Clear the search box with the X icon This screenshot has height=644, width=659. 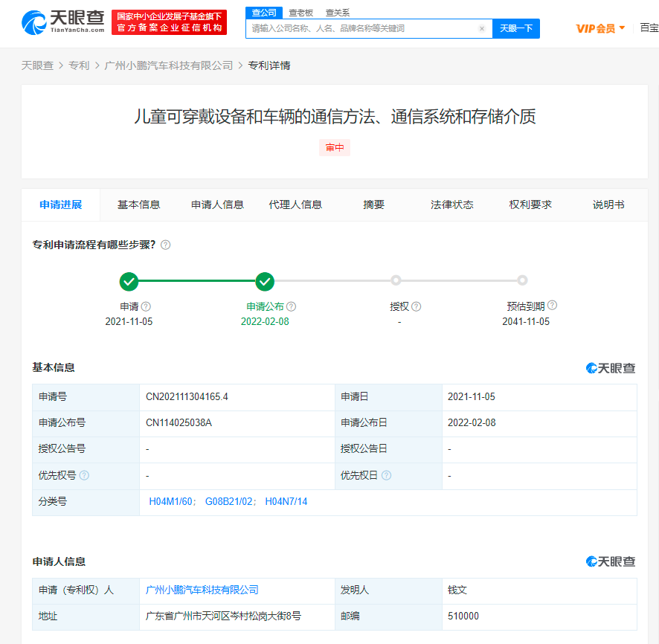[481, 29]
